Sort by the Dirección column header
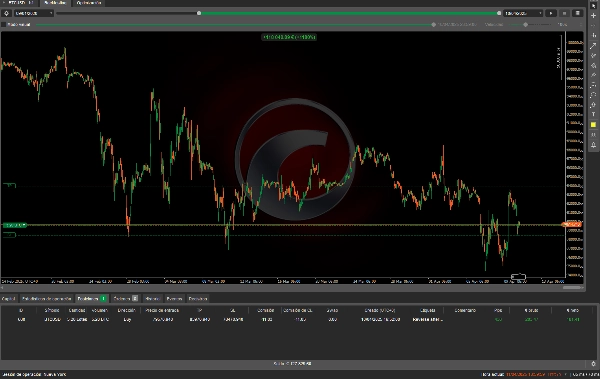The width and height of the screenshot is (600, 379). pos(126,310)
